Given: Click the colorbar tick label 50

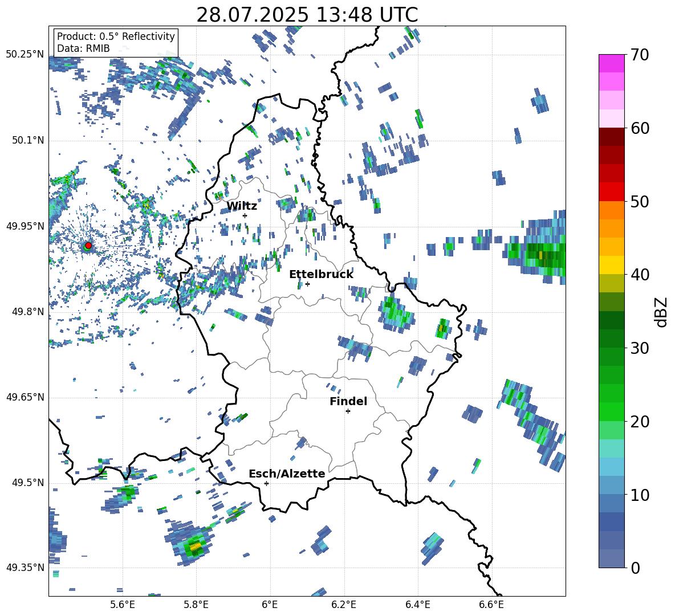Looking at the screenshot, I should click(640, 202).
